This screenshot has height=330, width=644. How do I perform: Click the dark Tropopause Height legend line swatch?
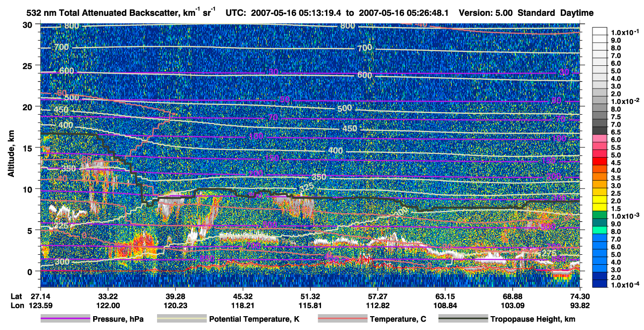pos(463,319)
